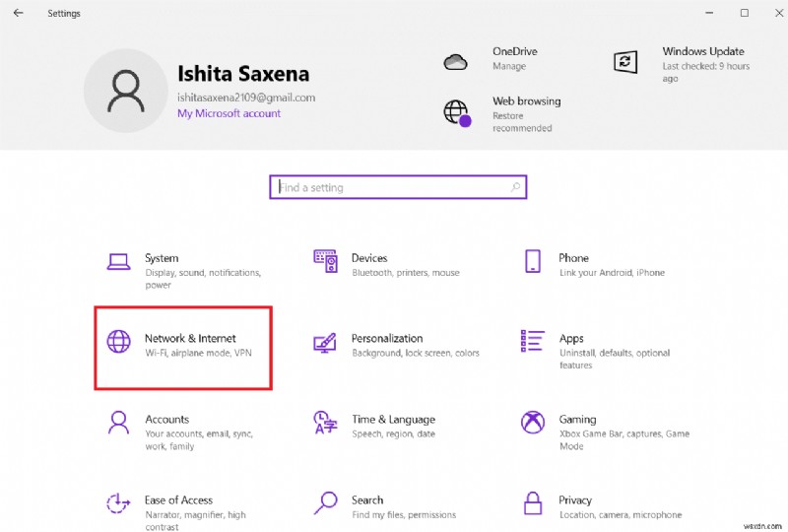Click the Search magnifier category icon
The width and height of the screenshot is (788, 532).
325,503
